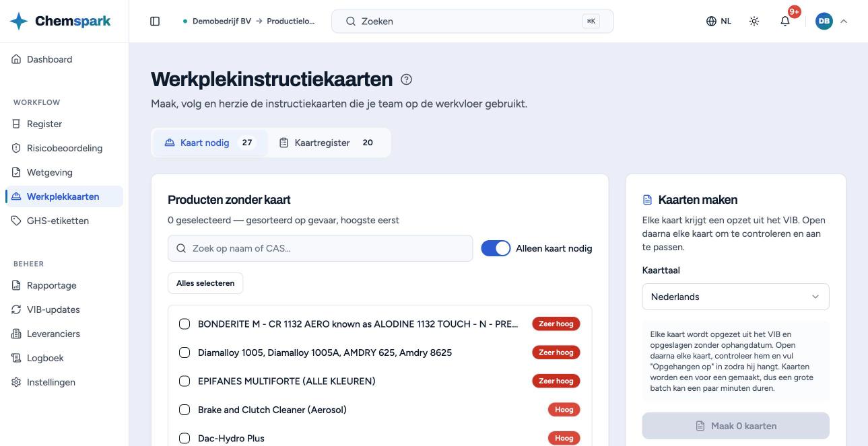Click the DB user avatar
This screenshot has width=868, height=446.
pos(824,21)
